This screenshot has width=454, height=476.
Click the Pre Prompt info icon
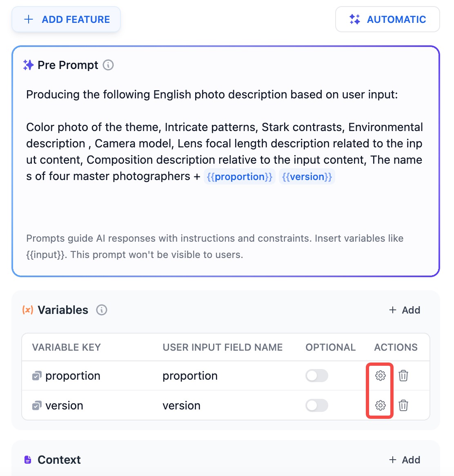click(108, 65)
